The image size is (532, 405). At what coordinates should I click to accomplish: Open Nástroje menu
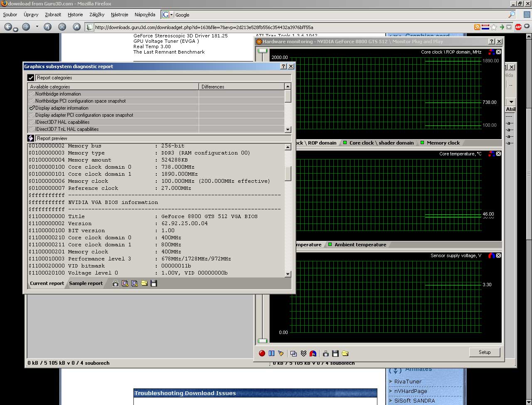tap(120, 15)
